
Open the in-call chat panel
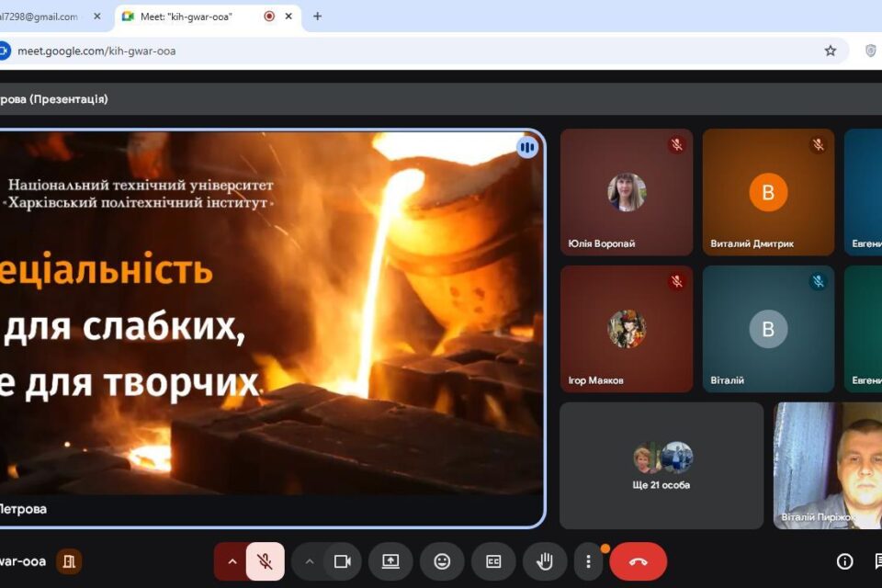point(877,561)
